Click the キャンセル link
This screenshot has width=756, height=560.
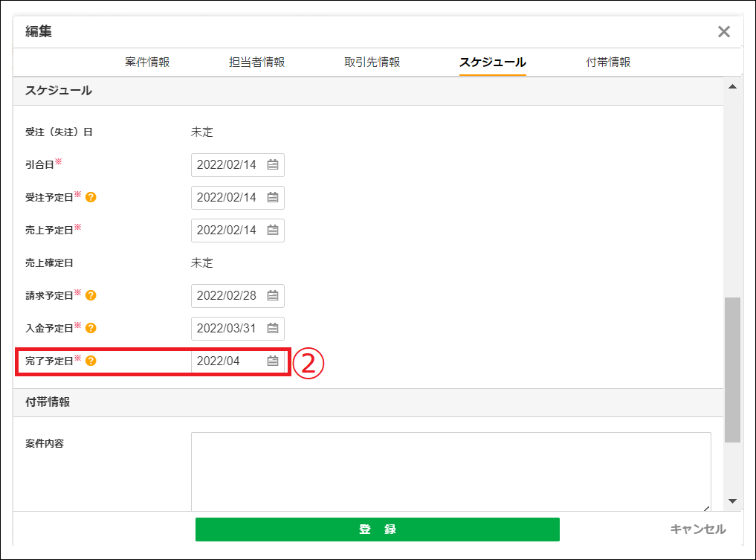pos(697,530)
